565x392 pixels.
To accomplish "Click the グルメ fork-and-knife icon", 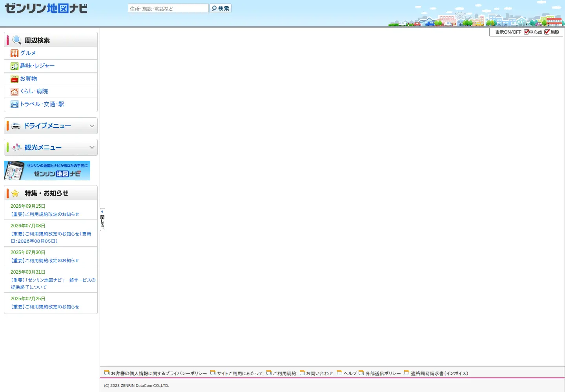I will point(15,53).
